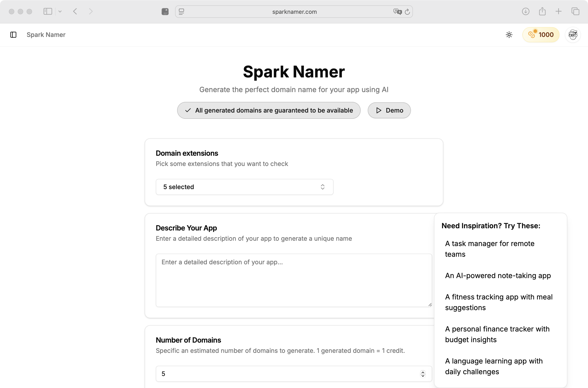This screenshot has width=588, height=388.
Task: Open the page settings icon in the address bar
Action: click(x=182, y=12)
